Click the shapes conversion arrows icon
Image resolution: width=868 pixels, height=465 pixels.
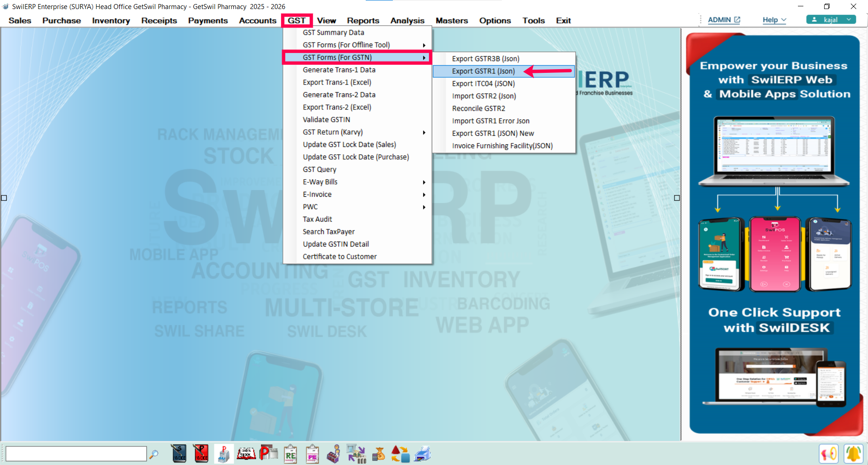400,453
